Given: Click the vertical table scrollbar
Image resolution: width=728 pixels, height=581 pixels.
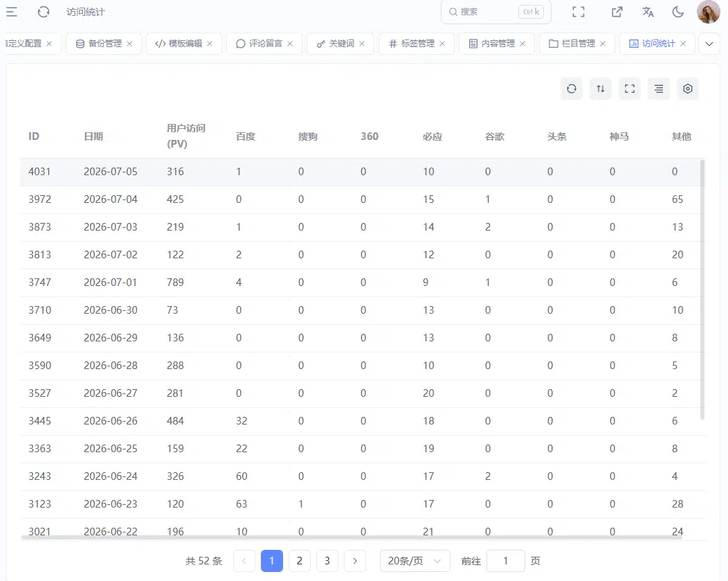Looking at the screenshot, I should point(702,289).
